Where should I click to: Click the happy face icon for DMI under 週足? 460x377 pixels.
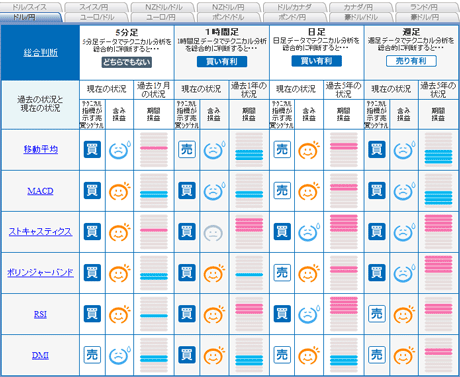[404, 355]
